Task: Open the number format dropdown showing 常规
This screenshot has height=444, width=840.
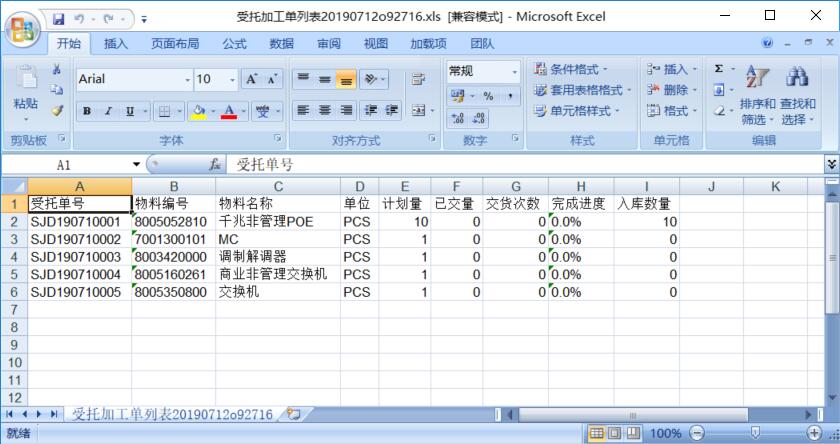Action: tap(515, 71)
